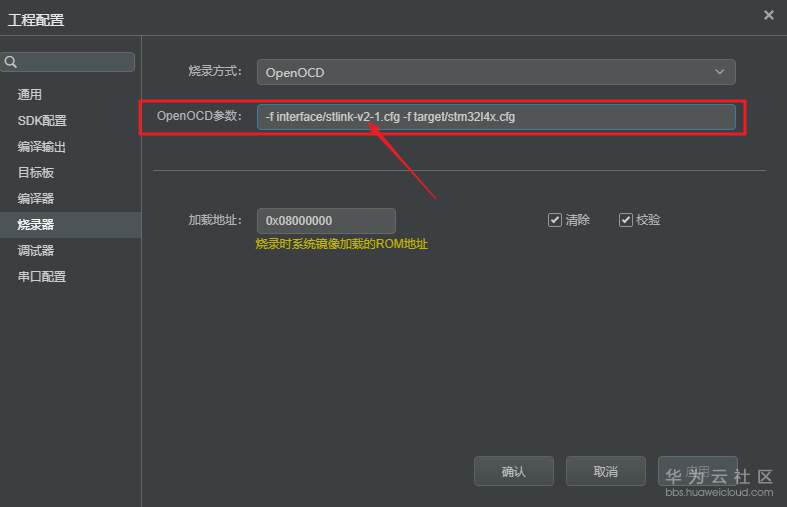The width and height of the screenshot is (787, 507).
Task: Go to the 目标板 section
Action: pos(36,173)
